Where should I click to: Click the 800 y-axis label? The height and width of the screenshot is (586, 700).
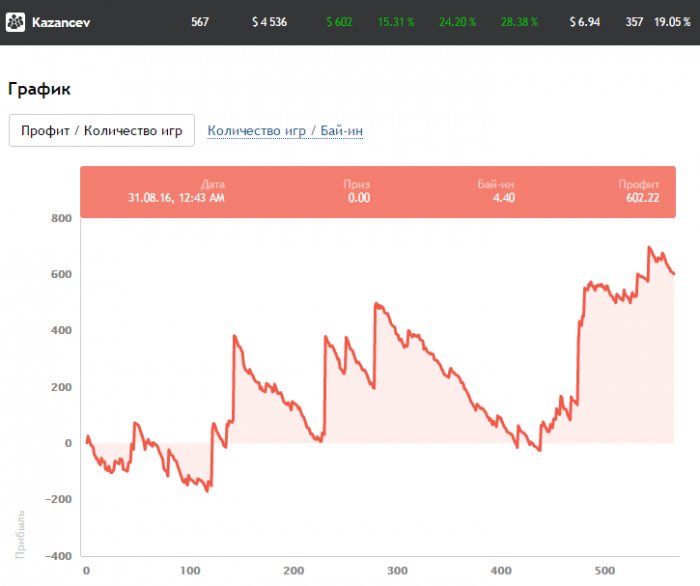pyautogui.click(x=61, y=218)
